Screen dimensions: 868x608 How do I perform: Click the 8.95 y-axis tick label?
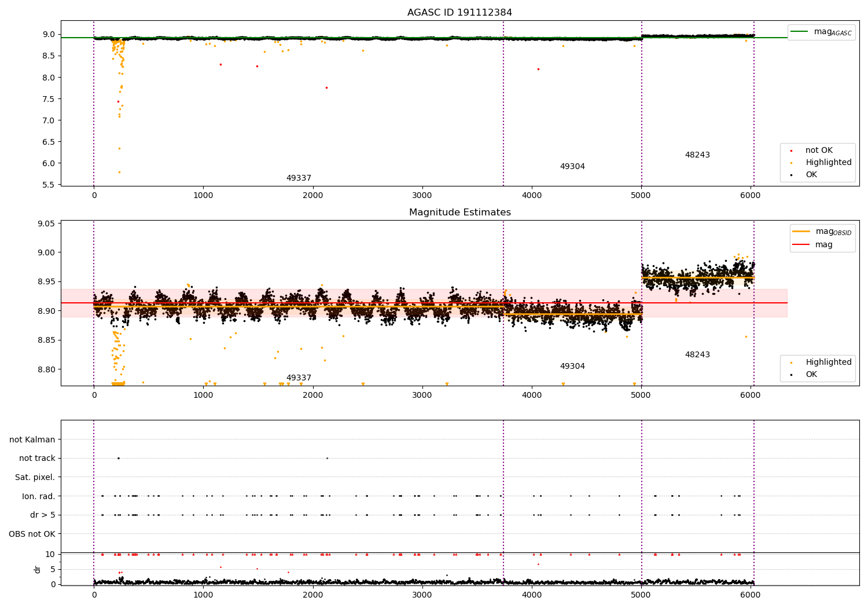tap(47, 282)
